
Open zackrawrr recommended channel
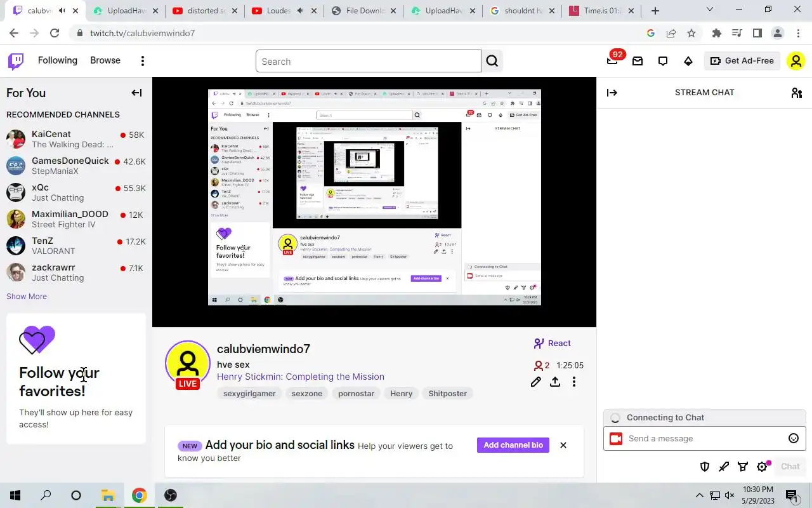pos(76,272)
